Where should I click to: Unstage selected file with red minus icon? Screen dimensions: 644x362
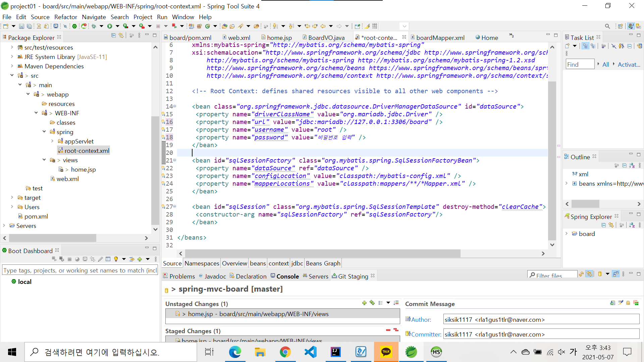click(x=388, y=330)
